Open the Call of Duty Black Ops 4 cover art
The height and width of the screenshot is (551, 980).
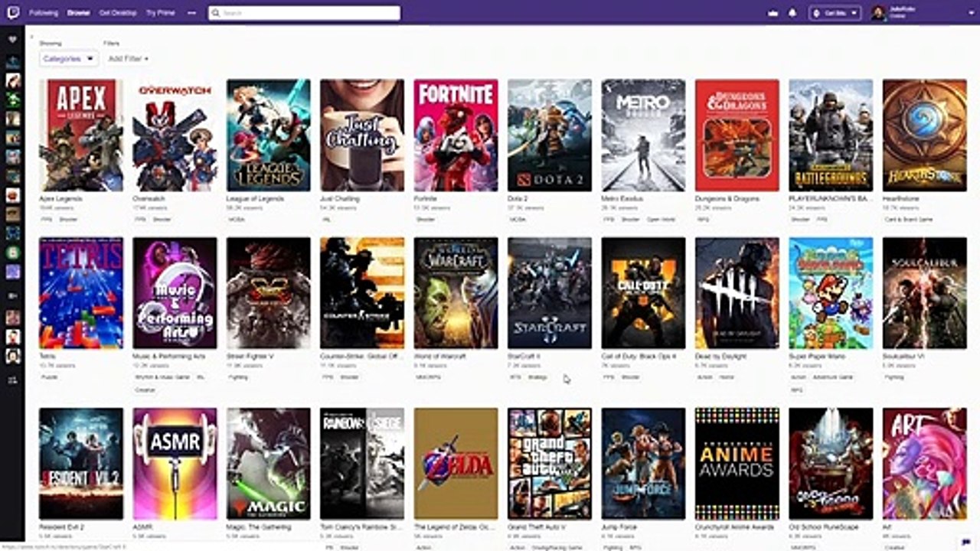pyautogui.click(x=643, y=293)
